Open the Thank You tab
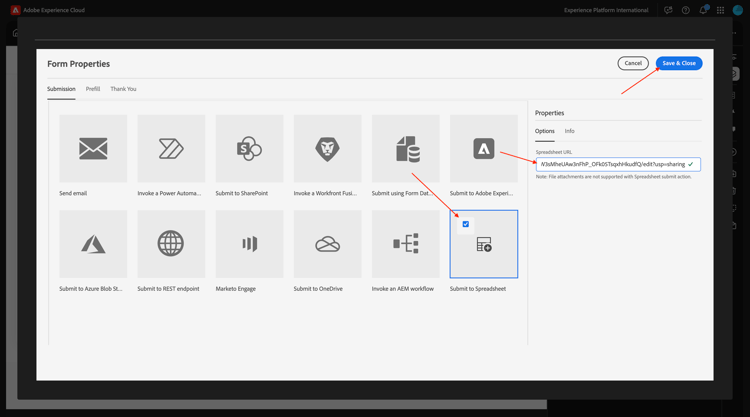The width and height of the screenshot is (750, 417). 123,89
